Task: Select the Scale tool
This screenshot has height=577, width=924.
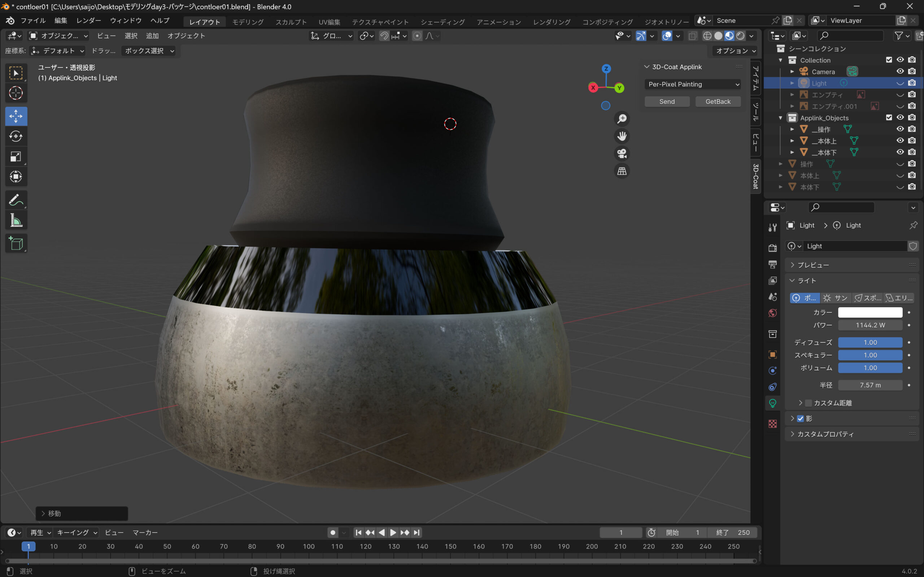Action: 16,157
